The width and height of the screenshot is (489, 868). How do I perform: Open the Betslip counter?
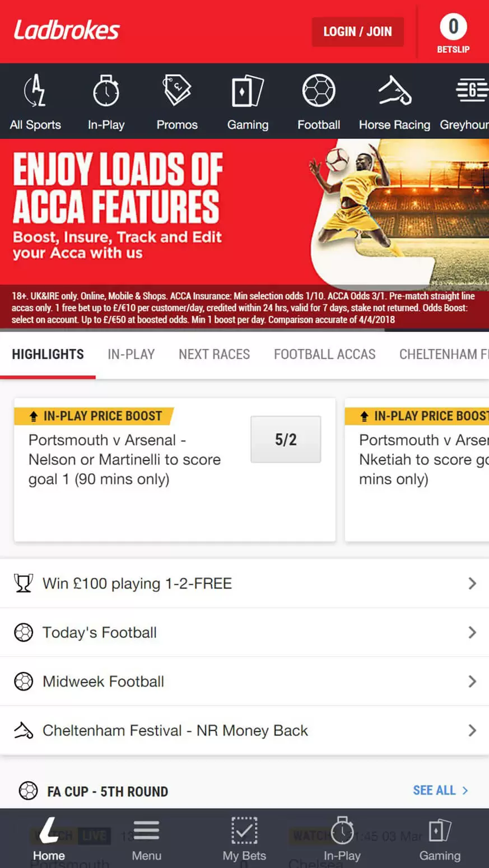pyautogui.click(x=453, y=32)
